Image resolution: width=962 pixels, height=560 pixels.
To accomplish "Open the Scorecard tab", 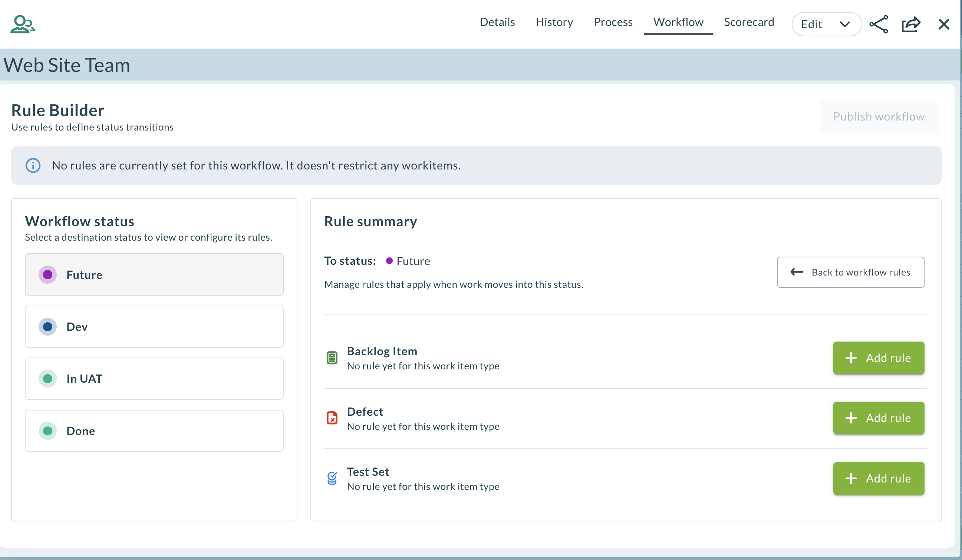I will pyautogui.click(x=749, y=22).
